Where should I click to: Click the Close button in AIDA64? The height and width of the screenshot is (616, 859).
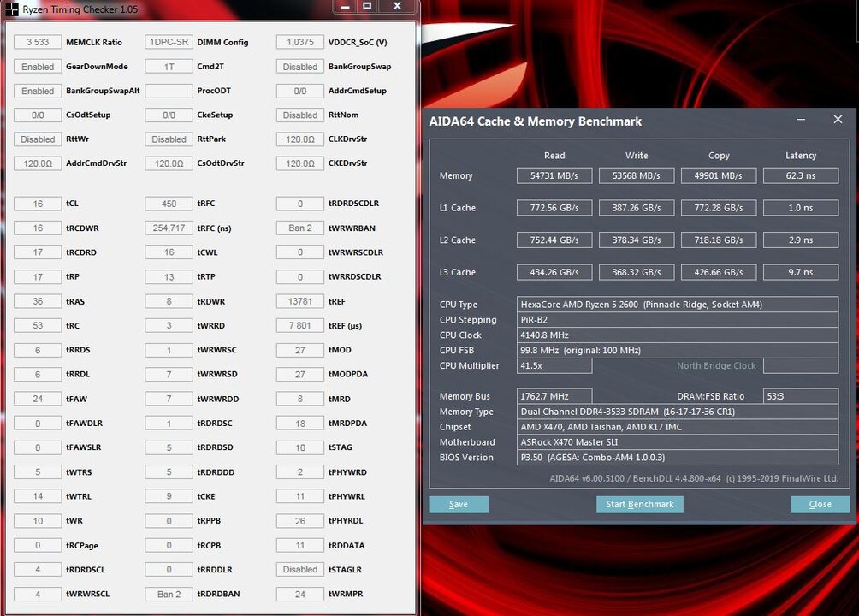(x=820, y=504)
